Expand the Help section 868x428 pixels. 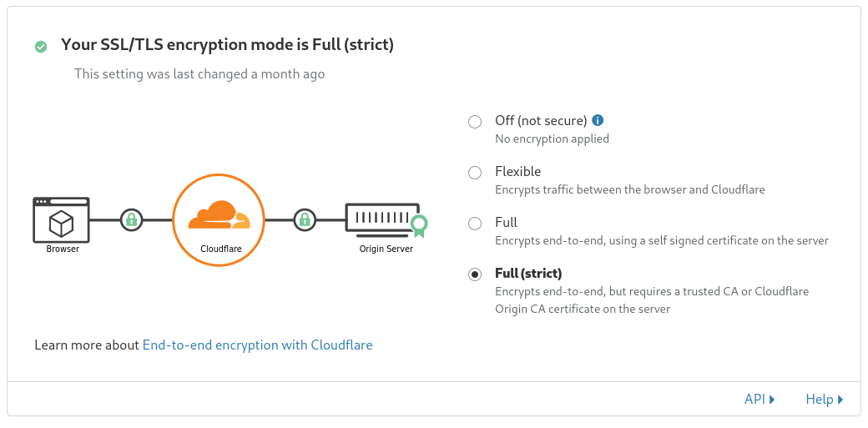click(825, 399)
